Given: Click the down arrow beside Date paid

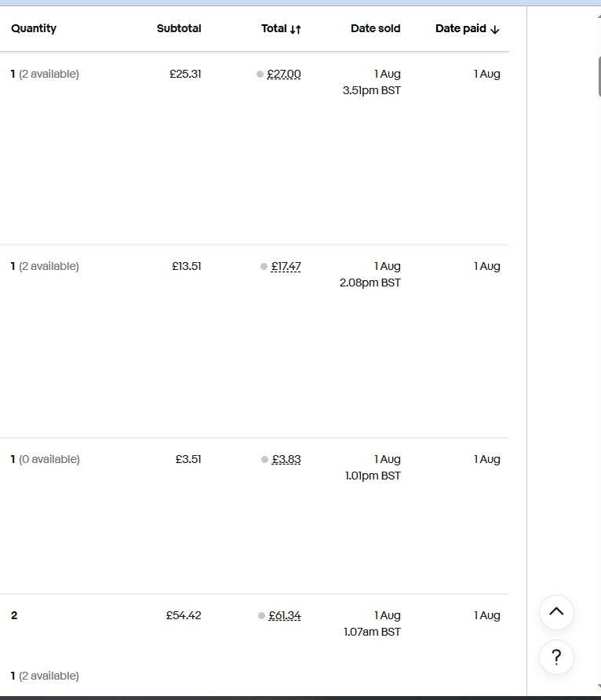Looking at the screenshot, I should click(x=494, y=29).
